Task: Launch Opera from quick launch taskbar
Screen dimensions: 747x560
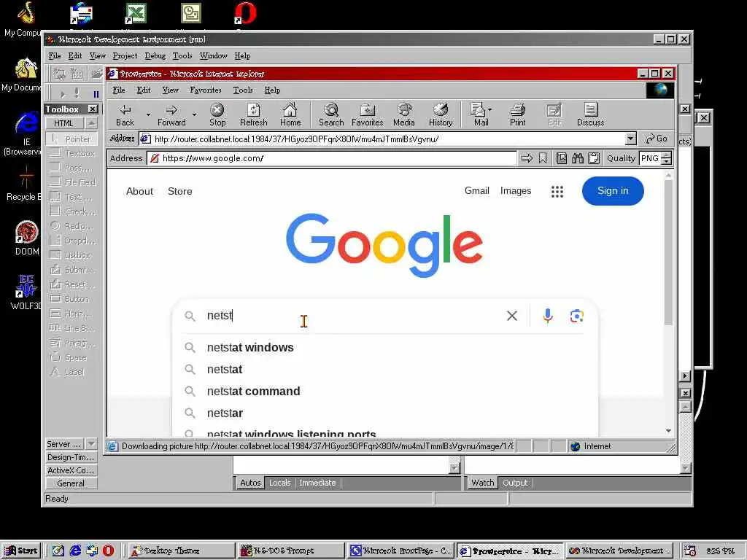Action: 108,551
